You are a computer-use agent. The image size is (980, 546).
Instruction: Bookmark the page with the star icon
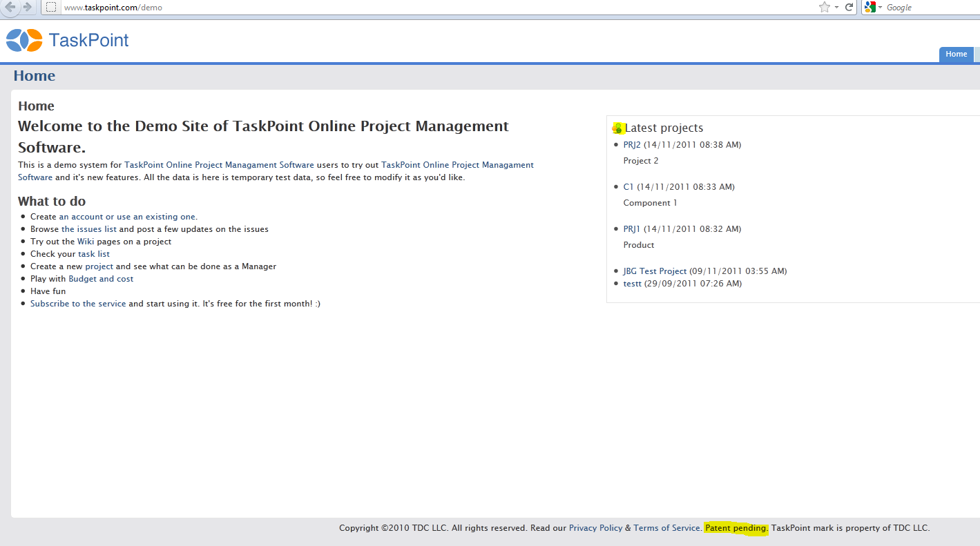click(x=824, y=7)
